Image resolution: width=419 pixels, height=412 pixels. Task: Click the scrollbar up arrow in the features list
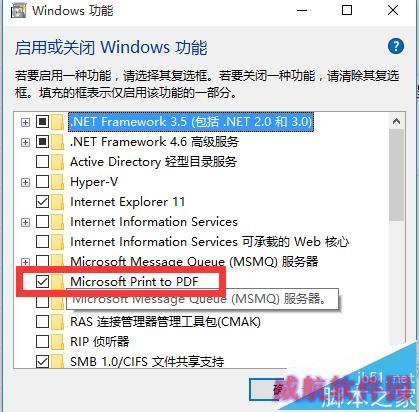click(x=396, y=121)
